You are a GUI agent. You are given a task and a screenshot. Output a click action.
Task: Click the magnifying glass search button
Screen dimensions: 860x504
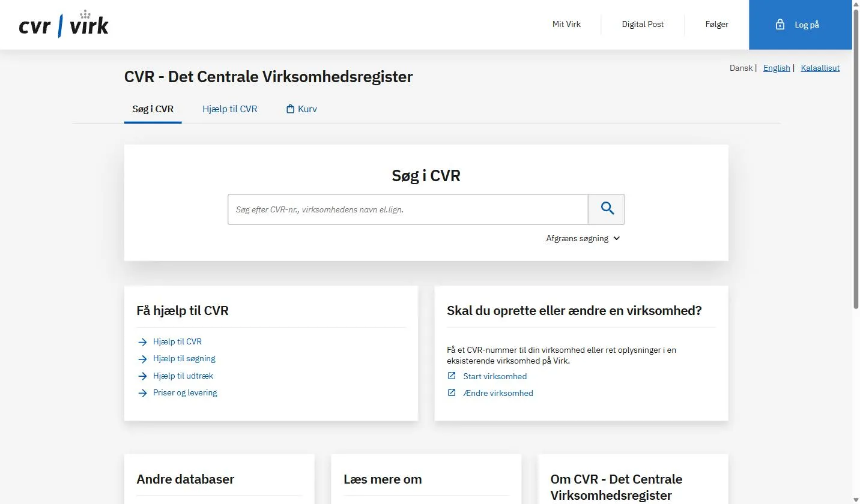click(607, 209)
